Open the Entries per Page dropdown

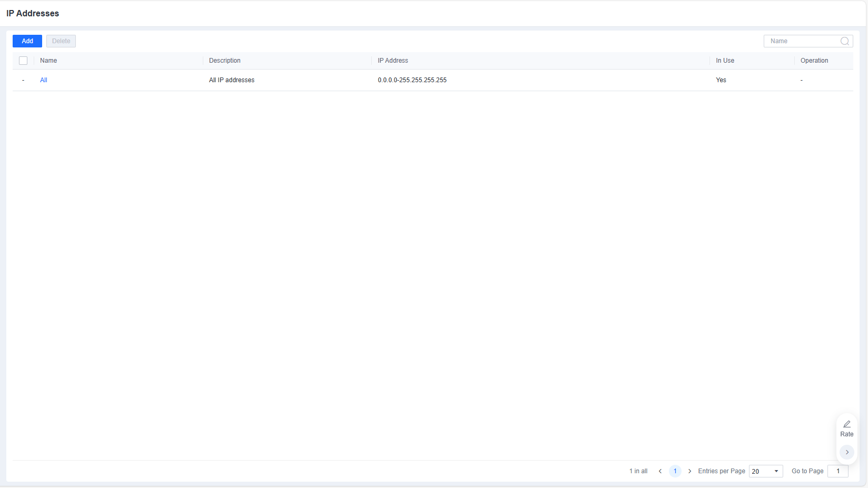coord(766,471)
